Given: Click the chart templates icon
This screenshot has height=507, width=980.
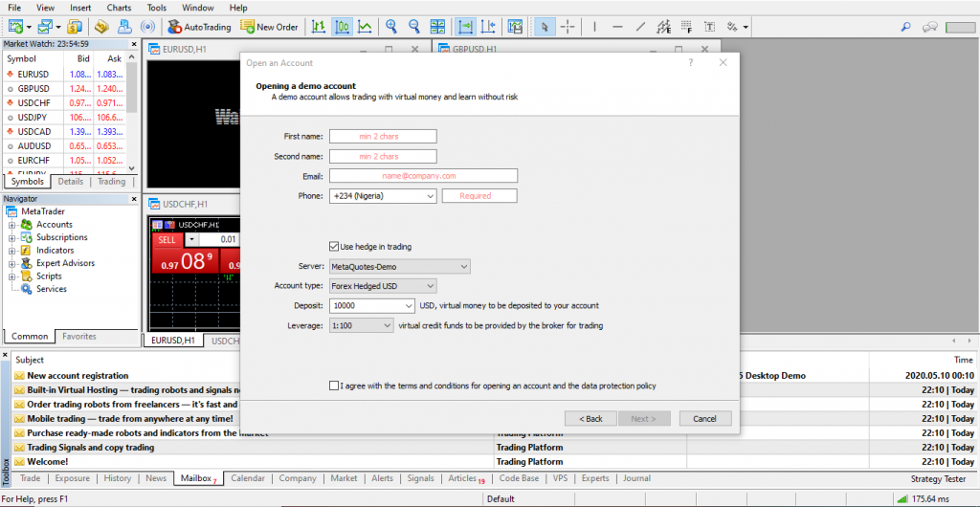Looking at the screenshot, I should [515, 27].
